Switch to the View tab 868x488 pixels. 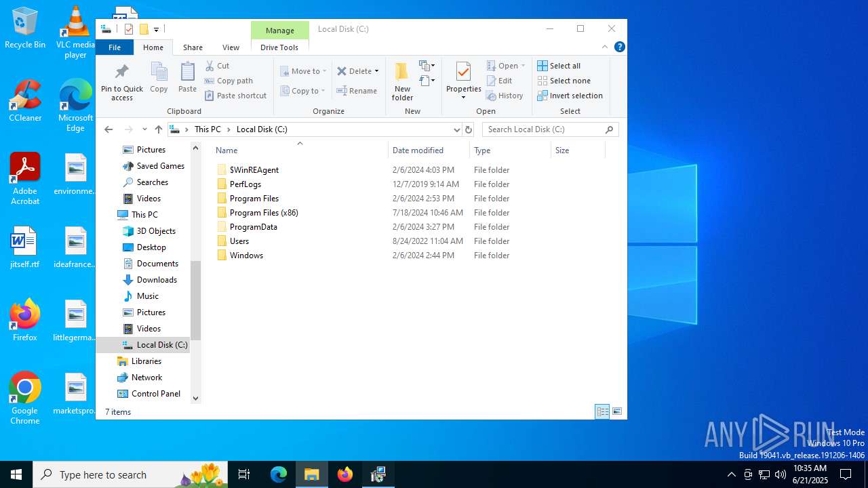point(231,47)
